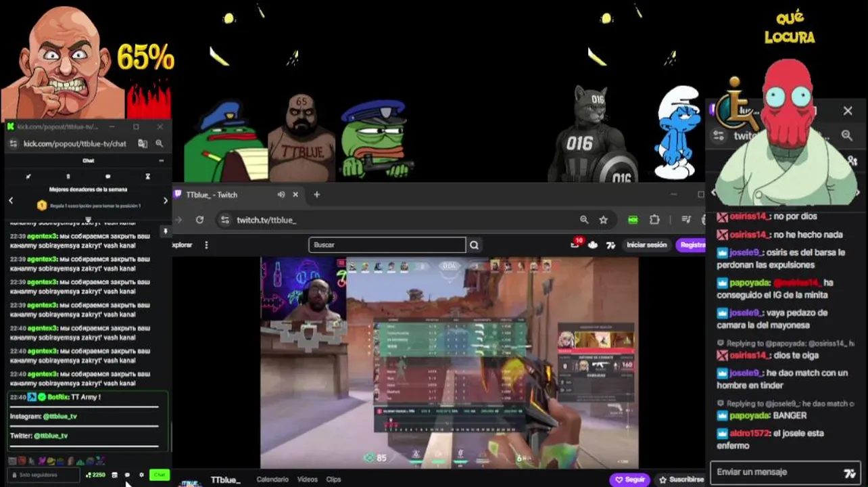The width and height of the screenshot is (868, 487).
Task: Open the Calendario channel tab
Action: [x=272, y=480]
